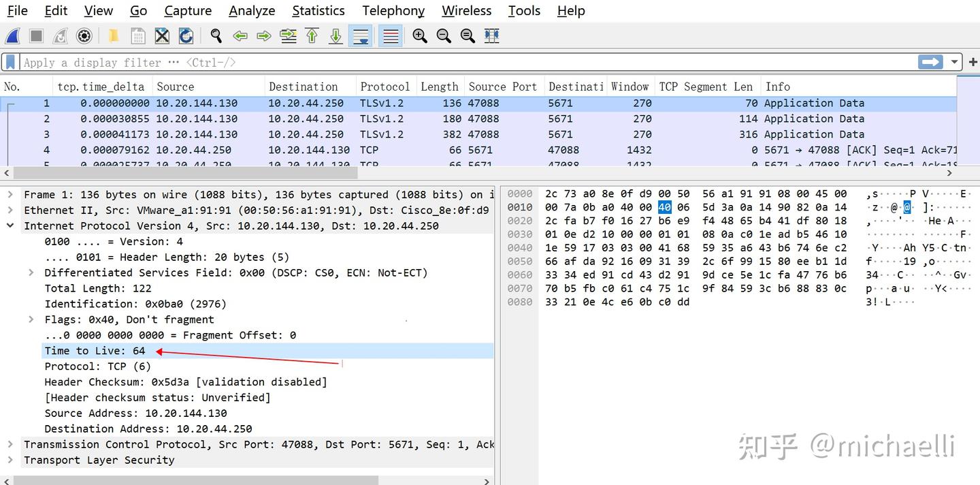Apply the display filter with arrow button
Image resolution: width=980 pixels, height=485 pixels.
click(x=930, y=62)
